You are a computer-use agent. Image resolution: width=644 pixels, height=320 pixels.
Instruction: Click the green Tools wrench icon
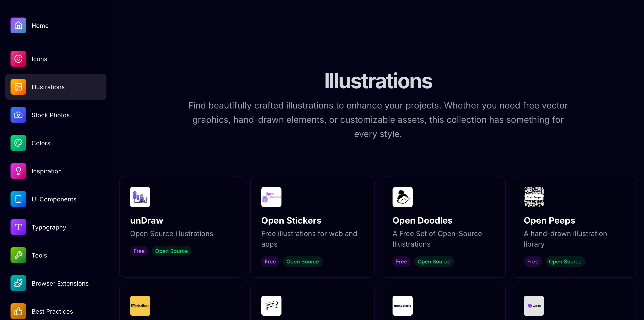(18, 255)
